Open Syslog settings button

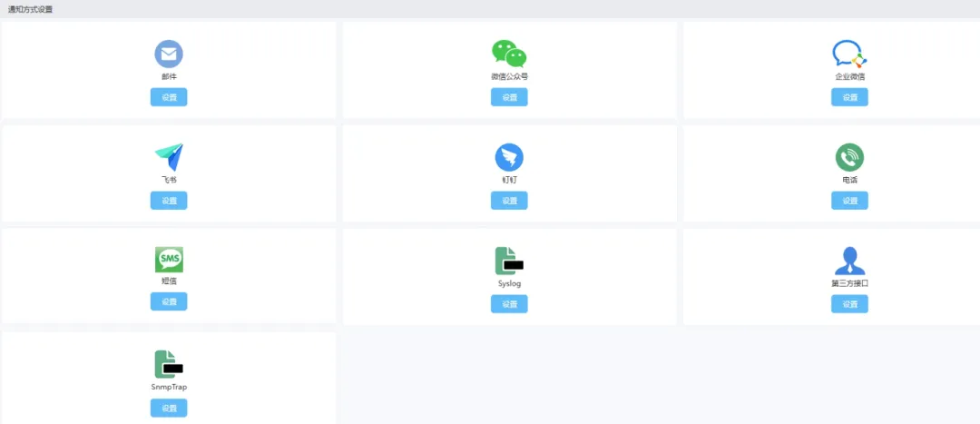tap(509, 304)
